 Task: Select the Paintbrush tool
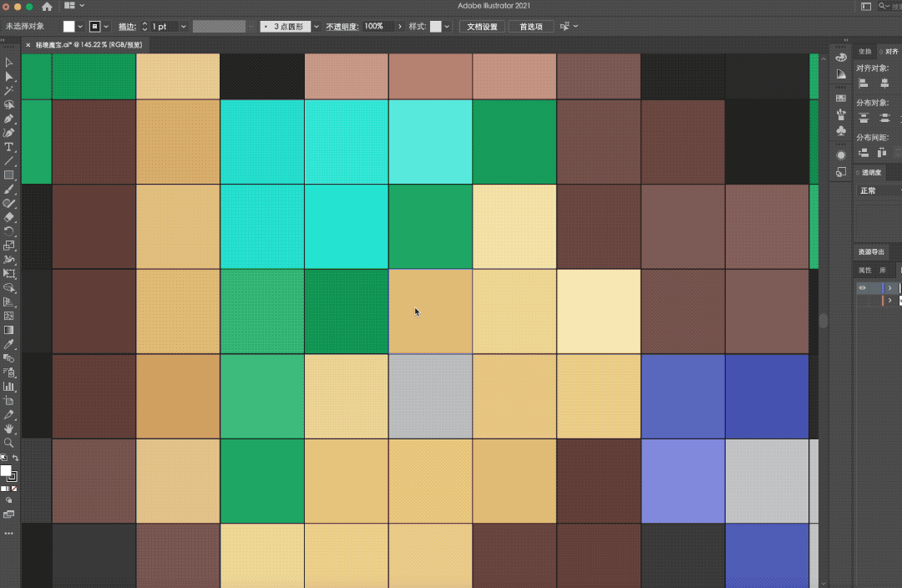8,190
